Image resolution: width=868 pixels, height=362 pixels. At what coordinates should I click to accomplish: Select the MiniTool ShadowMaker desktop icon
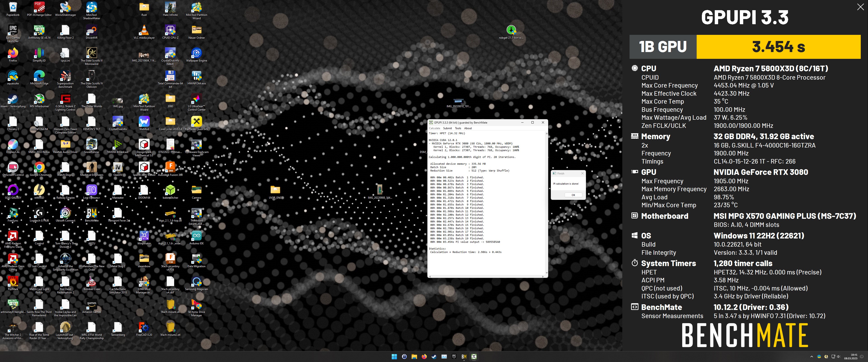pos(92,11)
